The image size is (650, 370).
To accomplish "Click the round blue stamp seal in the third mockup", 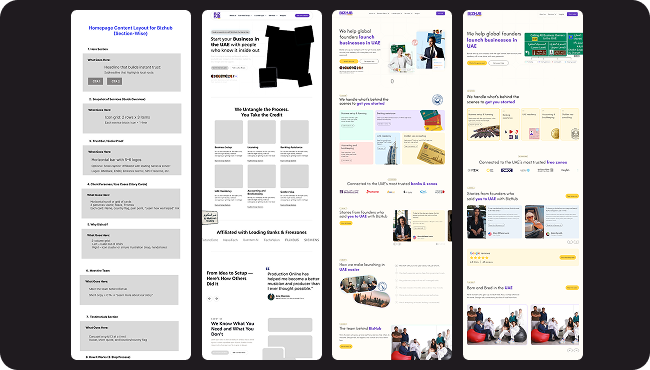I will pos(437,100).
